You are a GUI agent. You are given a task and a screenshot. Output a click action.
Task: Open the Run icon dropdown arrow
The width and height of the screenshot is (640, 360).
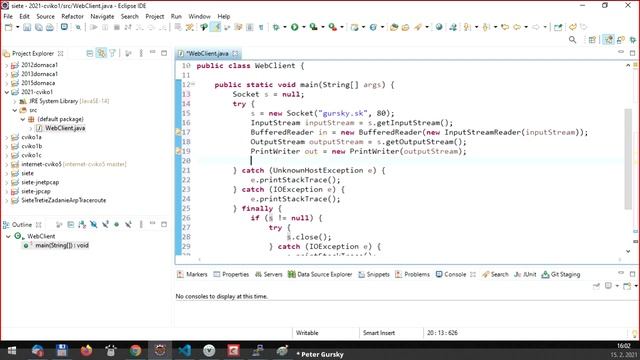coord(303,27)
